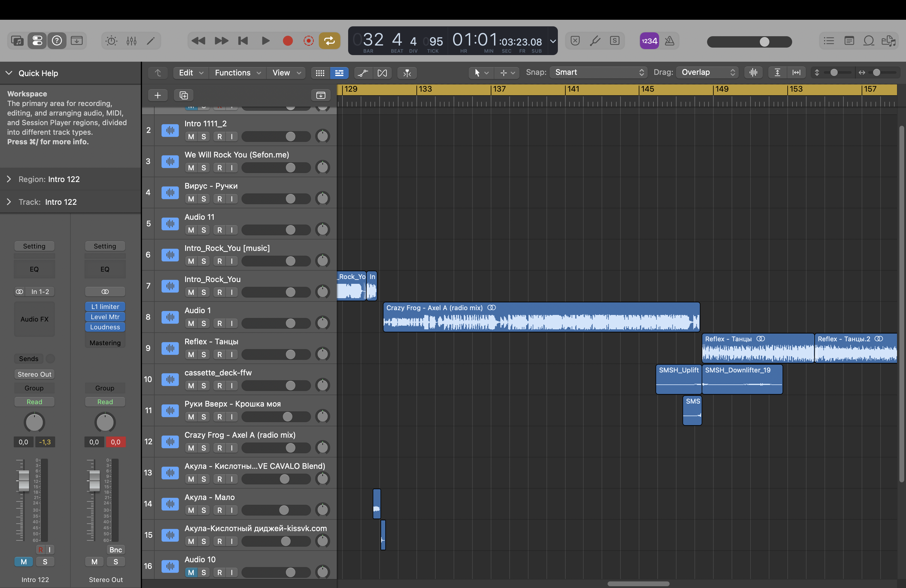906x588 pixels.
Task: Toggle waveform zoom button
Action: click(x=753, y=72)
